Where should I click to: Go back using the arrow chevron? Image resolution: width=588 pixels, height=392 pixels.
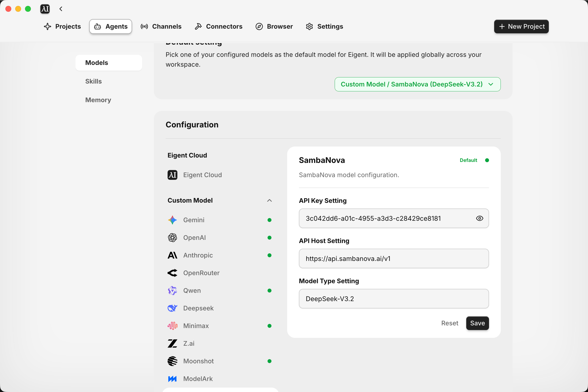(61, 9)
